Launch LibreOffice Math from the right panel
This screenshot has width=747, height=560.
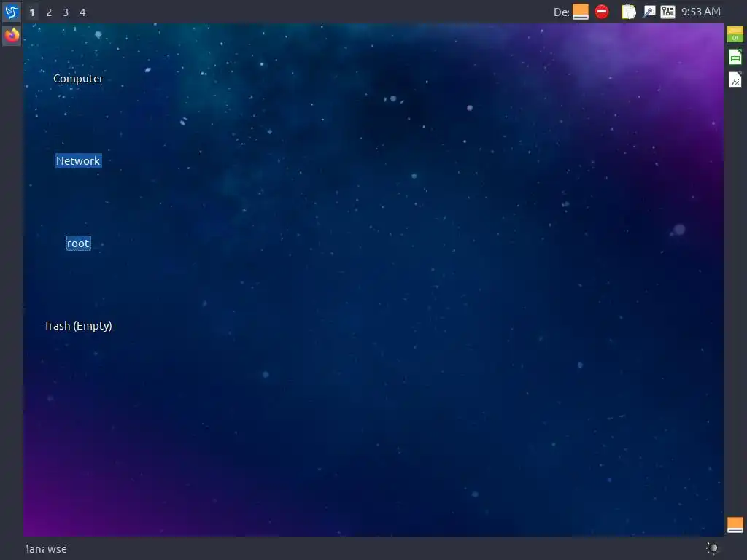tap(735, 79)
